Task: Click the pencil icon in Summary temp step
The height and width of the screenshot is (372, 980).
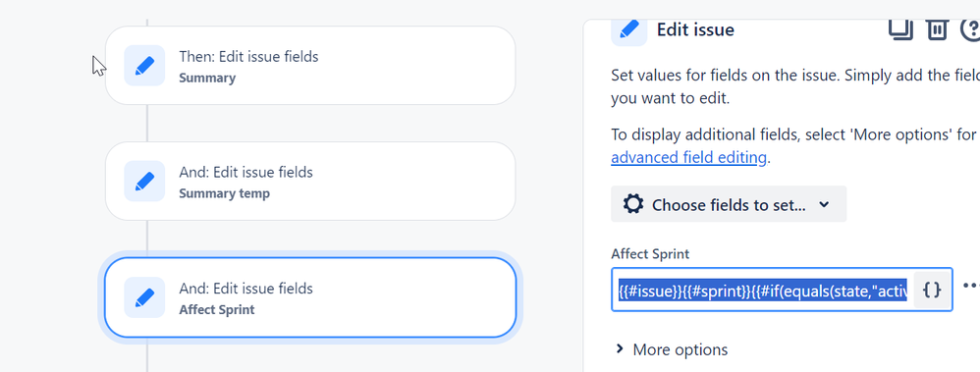Action: point(144,182)
